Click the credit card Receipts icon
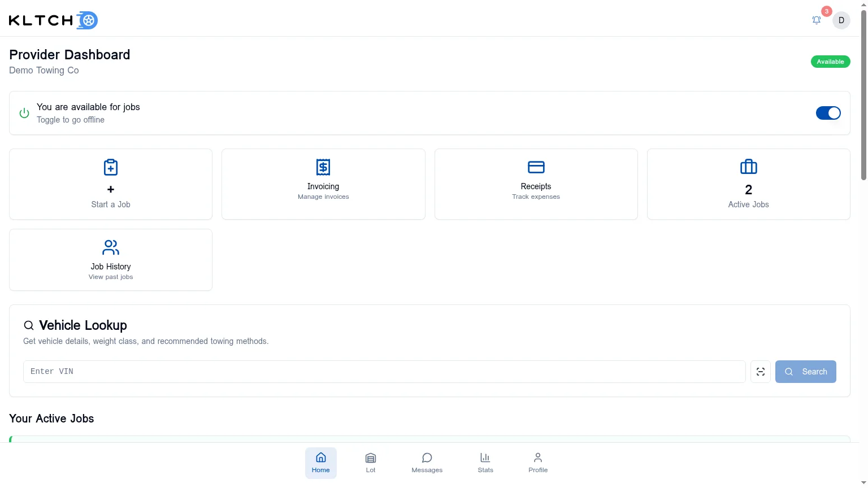Image resolution: width=868 pixels, height=488 pixels. point(536,167)
